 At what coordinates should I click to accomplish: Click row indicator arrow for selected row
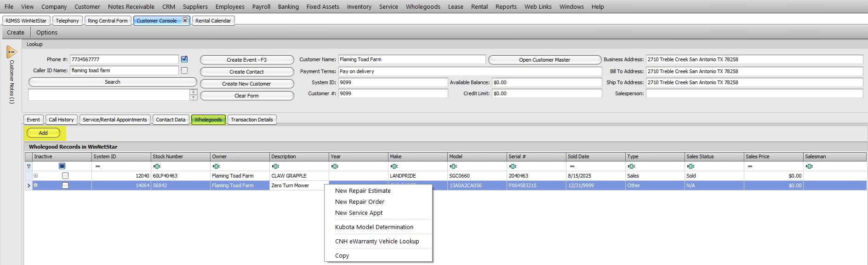(x=29, y=185)
